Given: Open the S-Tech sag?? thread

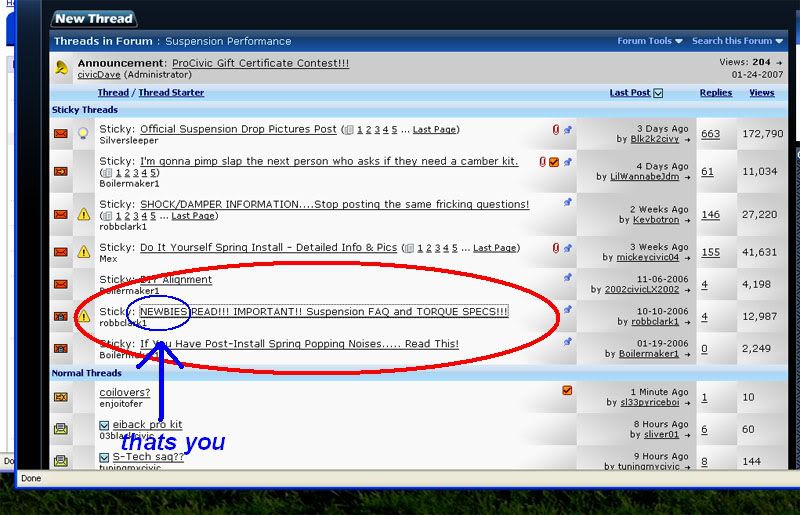Looking at the screenshot, I should coord(148,457).
